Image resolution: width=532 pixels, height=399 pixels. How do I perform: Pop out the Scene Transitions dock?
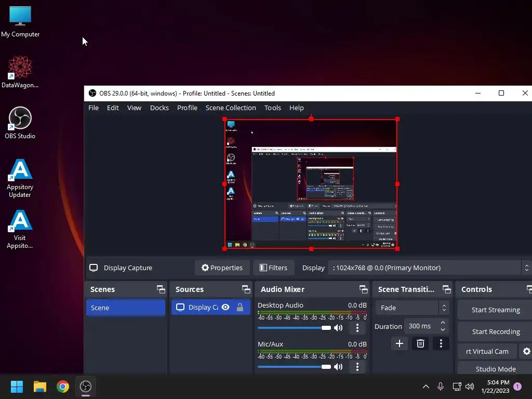point(446,289)
